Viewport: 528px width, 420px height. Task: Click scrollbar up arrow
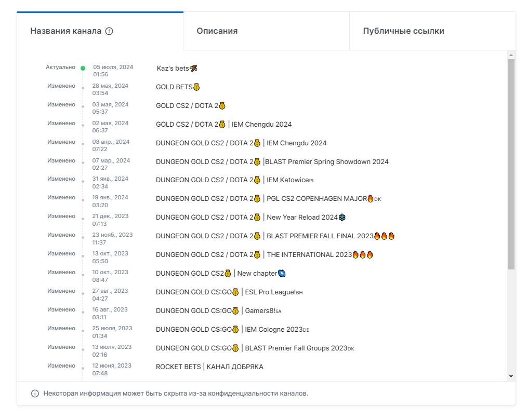pyautogui.click(x=511, y=55)
